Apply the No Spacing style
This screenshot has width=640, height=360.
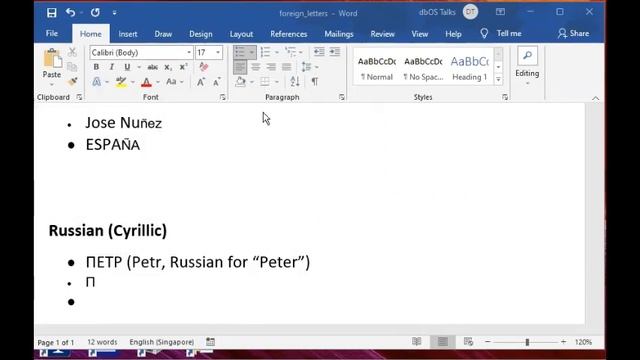(x=423, y=68)
